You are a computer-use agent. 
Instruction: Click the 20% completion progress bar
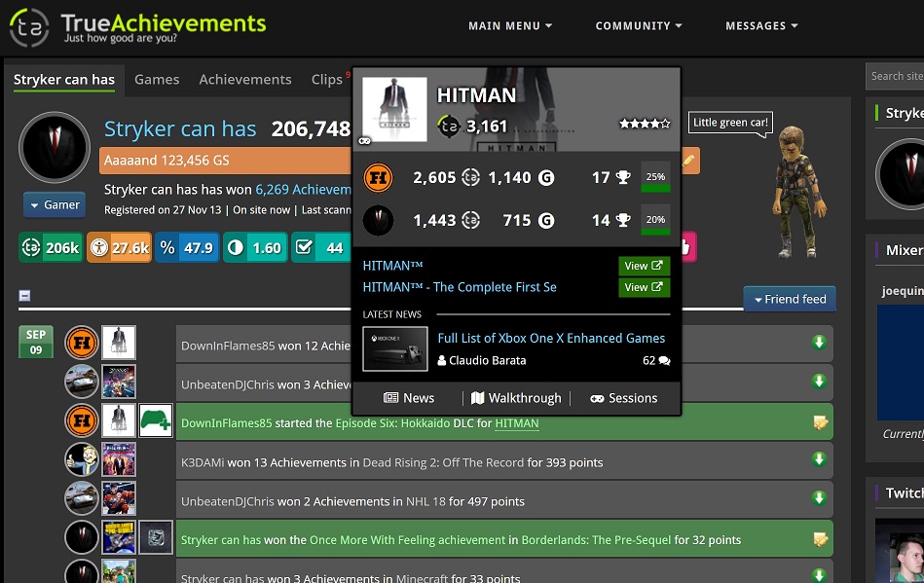point(655,220)
